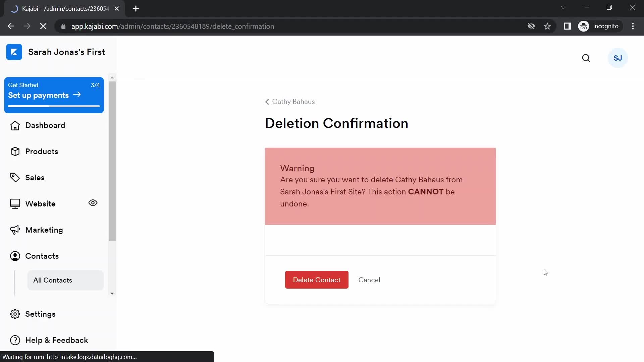Click the Sarah Jonas's First site name
The width and height of the screenshot is (644, 362).
(66, 52)
